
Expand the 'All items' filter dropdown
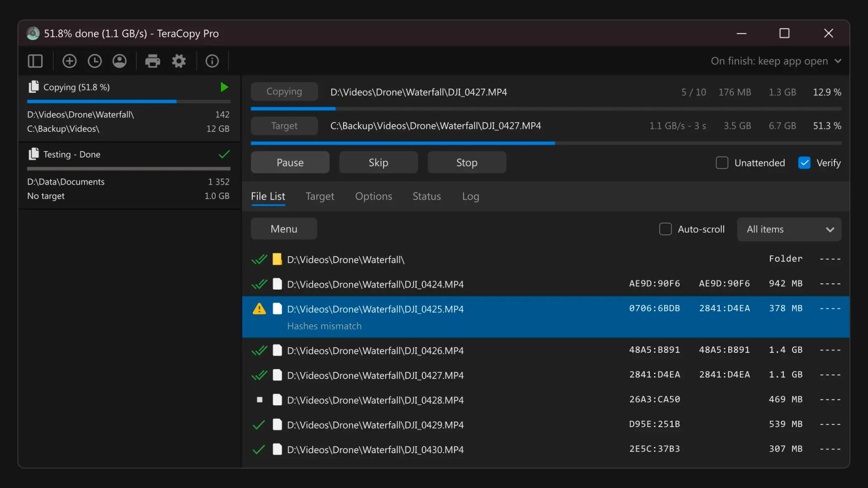[789, 229]
